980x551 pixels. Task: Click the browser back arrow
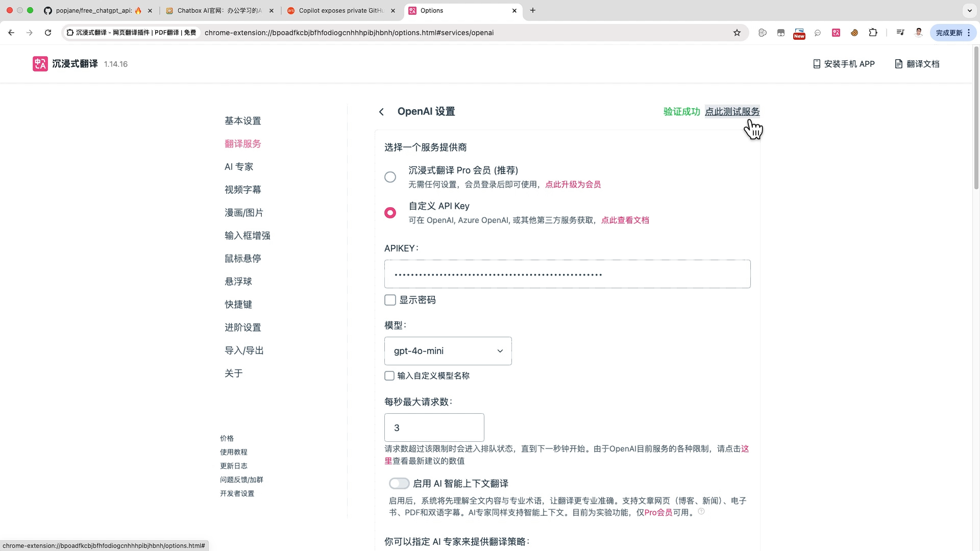pyautogui.click(x=11, y=33)
